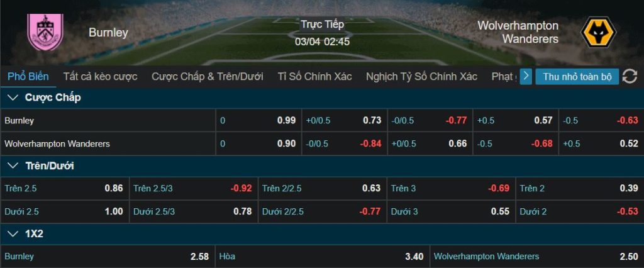The height and width of the screenshot is (268, 644).
Task: Switch to Tất cả kèo cược tab
Action: 100,77
